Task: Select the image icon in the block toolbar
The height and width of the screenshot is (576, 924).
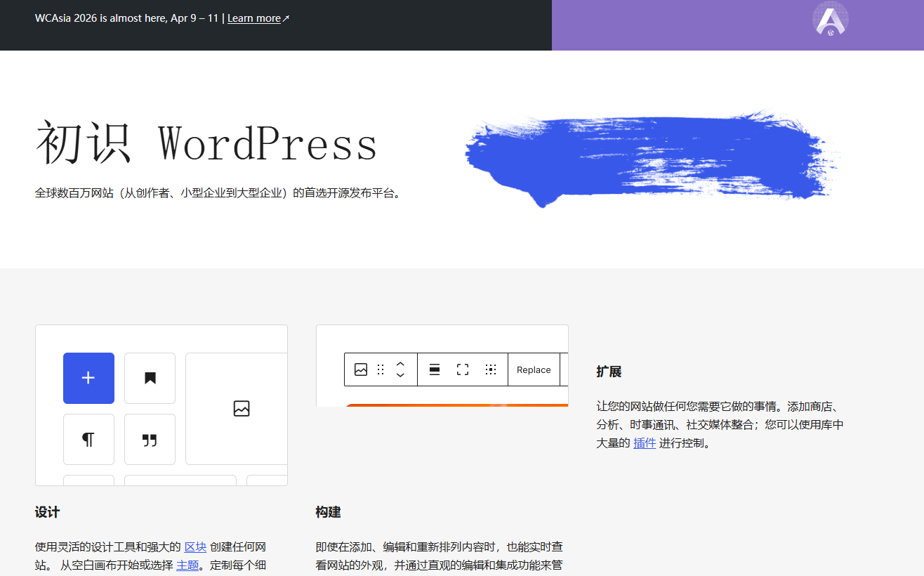Action: 361,369
